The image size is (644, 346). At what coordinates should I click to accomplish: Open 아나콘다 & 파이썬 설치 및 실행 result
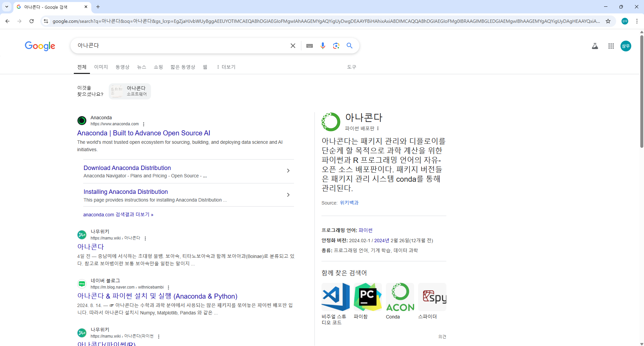tap(157, 296)
